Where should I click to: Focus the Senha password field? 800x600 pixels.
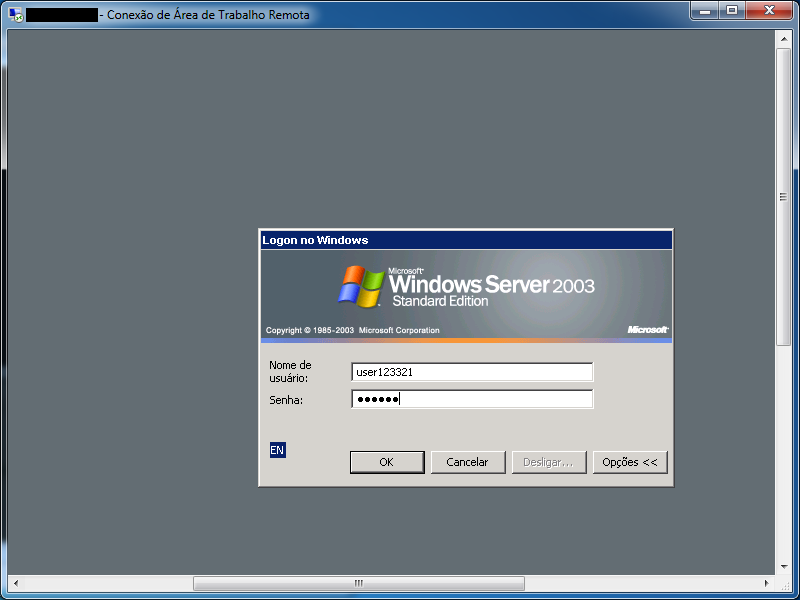[472, 399]
